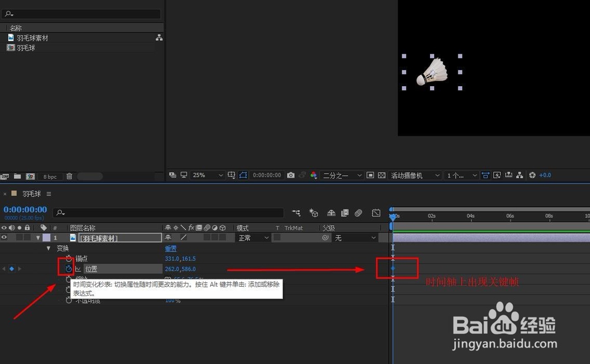
Task: Toggle Draft 3D in timeline
Action: pyautogui.click(x=313, y=213)
